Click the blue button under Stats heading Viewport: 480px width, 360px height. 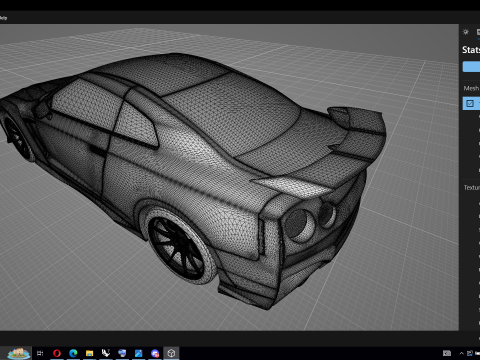tap(471, 67)
